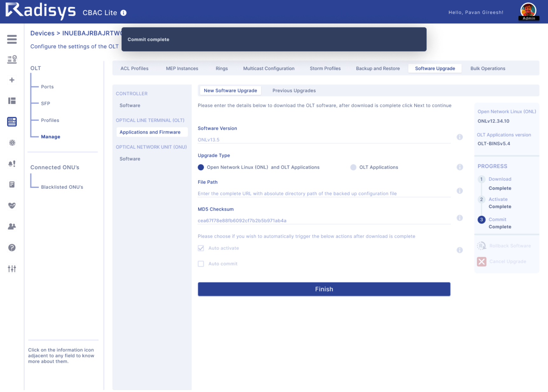The width and height of the screenshot is (548, 392).
Task: Click the plus add icon in sidebar
Action: click(12, 80)
